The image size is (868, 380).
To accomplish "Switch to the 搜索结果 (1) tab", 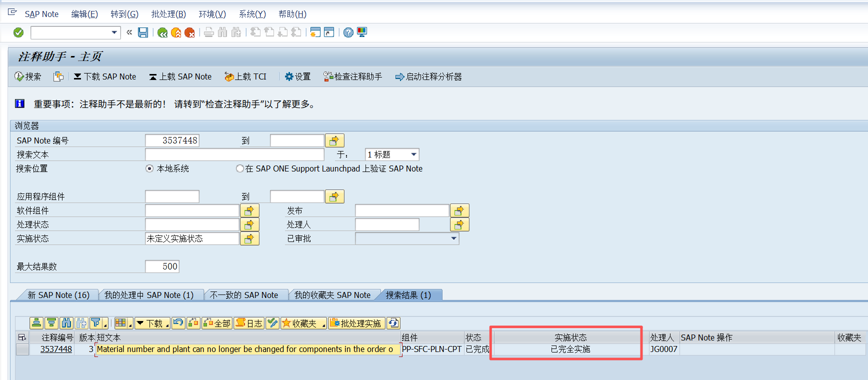I will [x=408, y=295].
